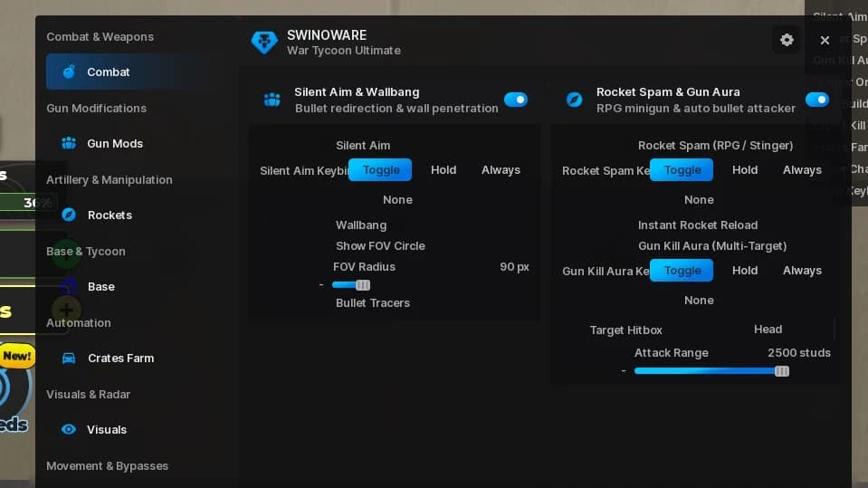868x488 pixels.
Task: Set Rocket Spam keybind mode to Always
Action: [x=802, y=170]
